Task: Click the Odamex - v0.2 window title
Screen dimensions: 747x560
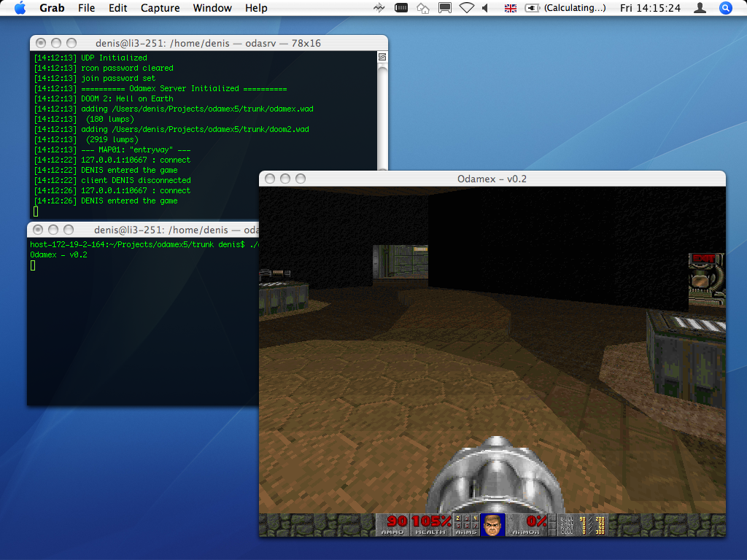Action: 492,179
